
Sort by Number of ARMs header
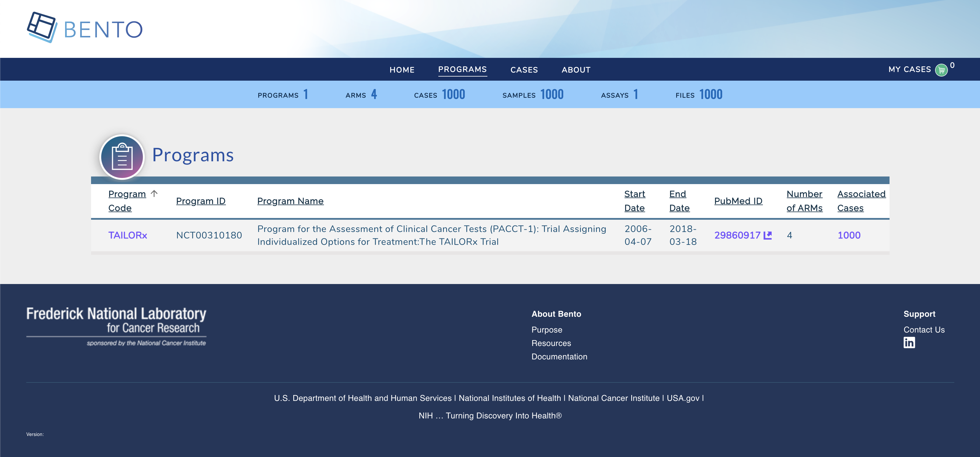pos(804,201)
